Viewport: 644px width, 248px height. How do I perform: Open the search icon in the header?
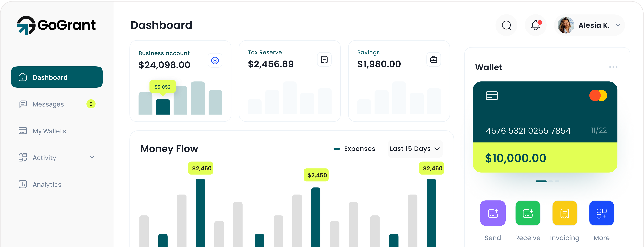point(506,25)
